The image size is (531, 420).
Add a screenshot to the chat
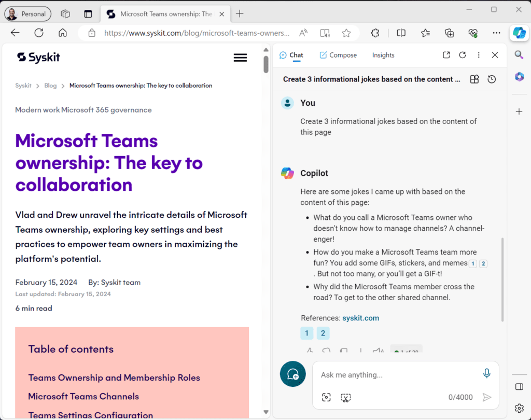tap(326, 397)
